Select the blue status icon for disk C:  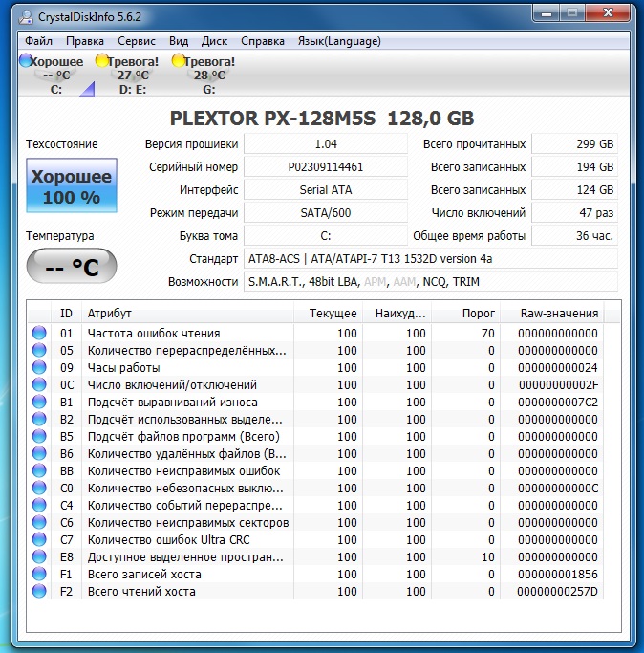coord(25,61)
